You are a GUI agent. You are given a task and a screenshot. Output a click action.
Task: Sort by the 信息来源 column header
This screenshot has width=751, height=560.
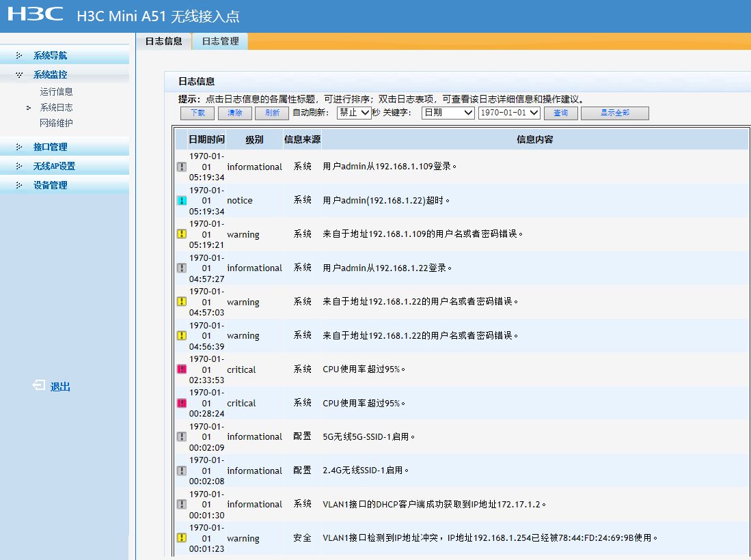(x=302, y=139)
